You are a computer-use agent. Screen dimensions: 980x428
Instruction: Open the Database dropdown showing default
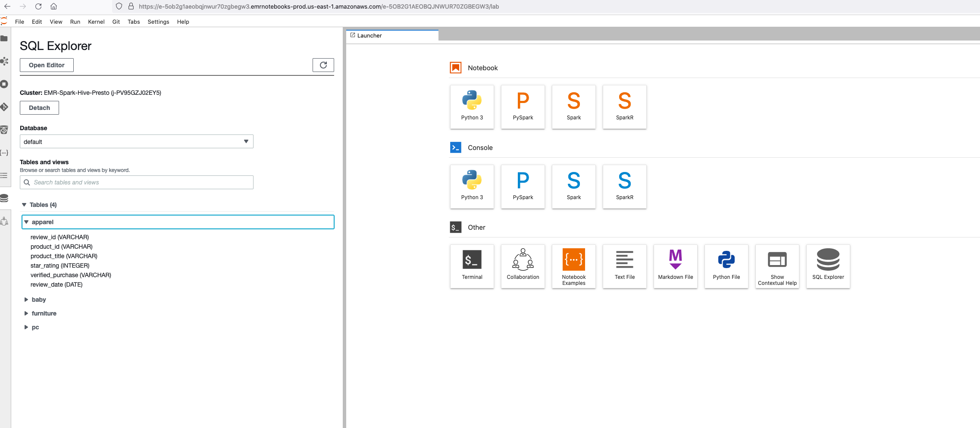point(137,141)
